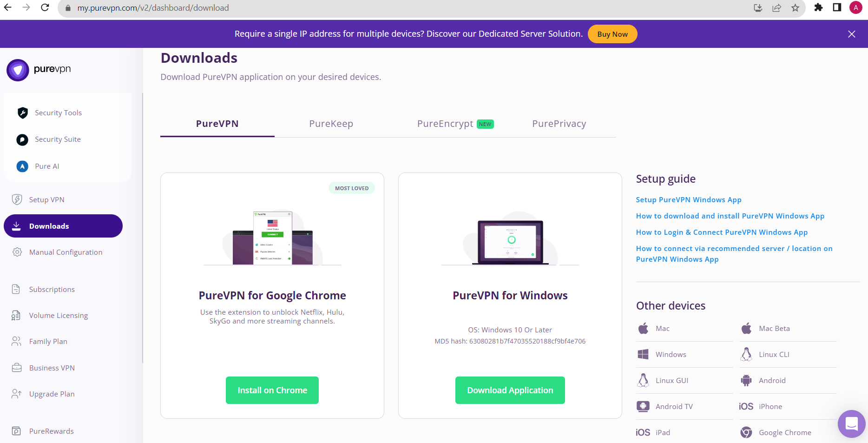Open the Setup PureVPN Windows App guide
Viewport: 868px width, 443px height.
tap(688, 200)
